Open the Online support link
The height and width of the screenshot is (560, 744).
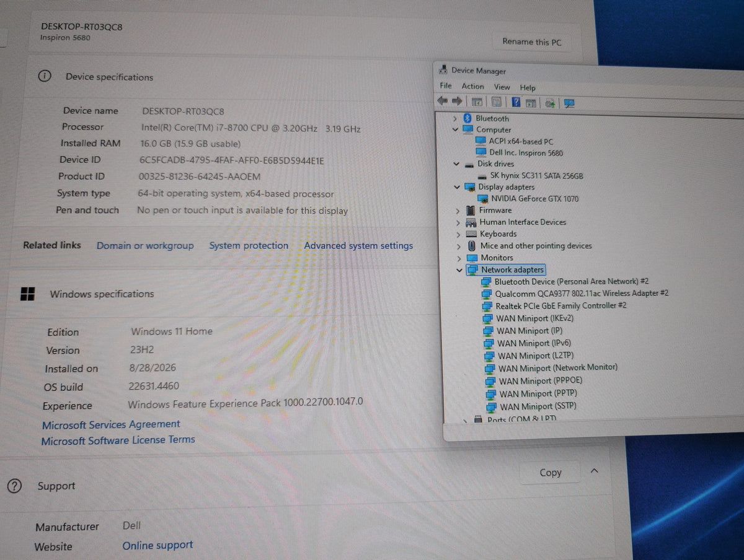(157, 545)
